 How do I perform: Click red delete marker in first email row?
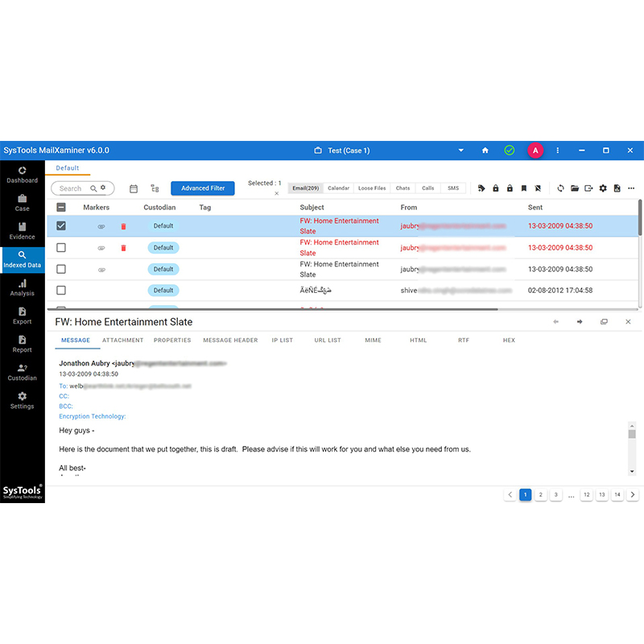pos(123,226)
